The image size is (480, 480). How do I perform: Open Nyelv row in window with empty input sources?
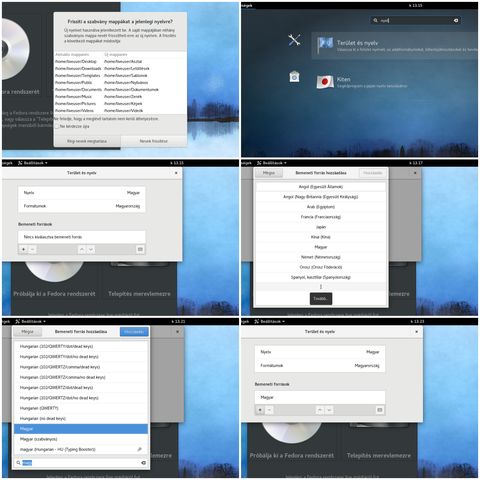[x=82, y=193]
